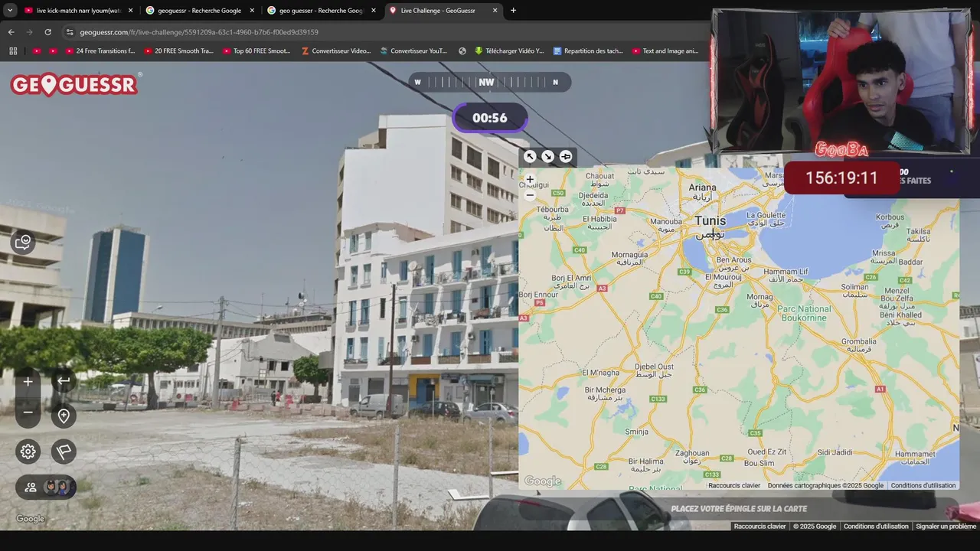Click 'Signaler un problème' link
980x551 pixels.
coord(946,527)
